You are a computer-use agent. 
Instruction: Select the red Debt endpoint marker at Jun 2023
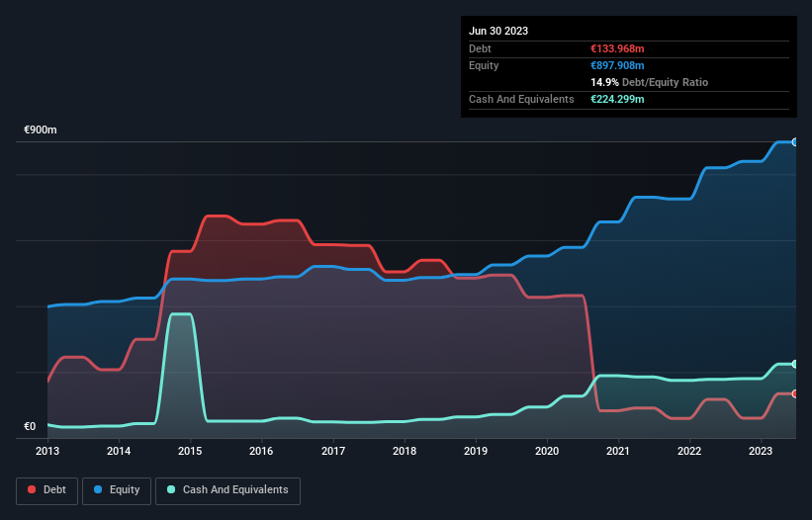(795, 393)
